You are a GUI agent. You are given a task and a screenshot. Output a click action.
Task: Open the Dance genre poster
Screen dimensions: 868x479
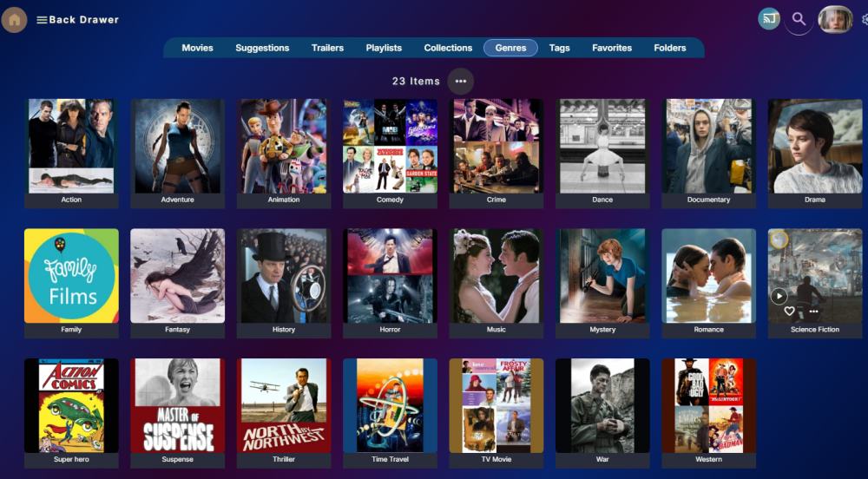pyautogui.click(x=603, y=146)
